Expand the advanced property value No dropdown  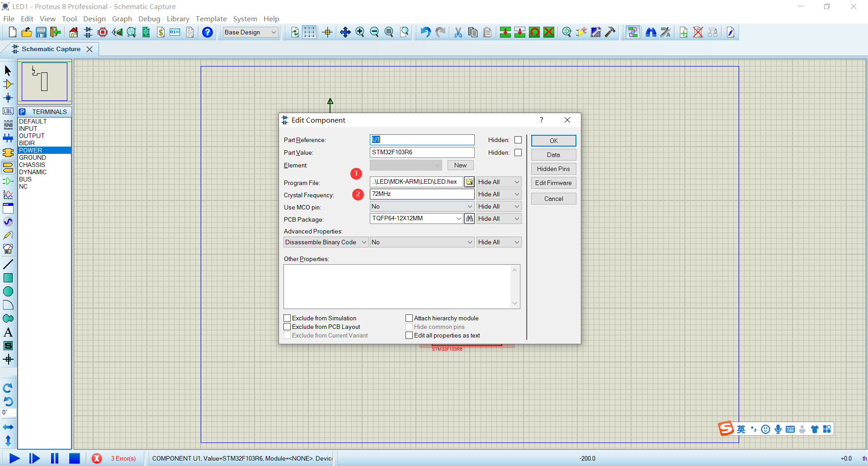pyautogui.click(x=422, y=242)
